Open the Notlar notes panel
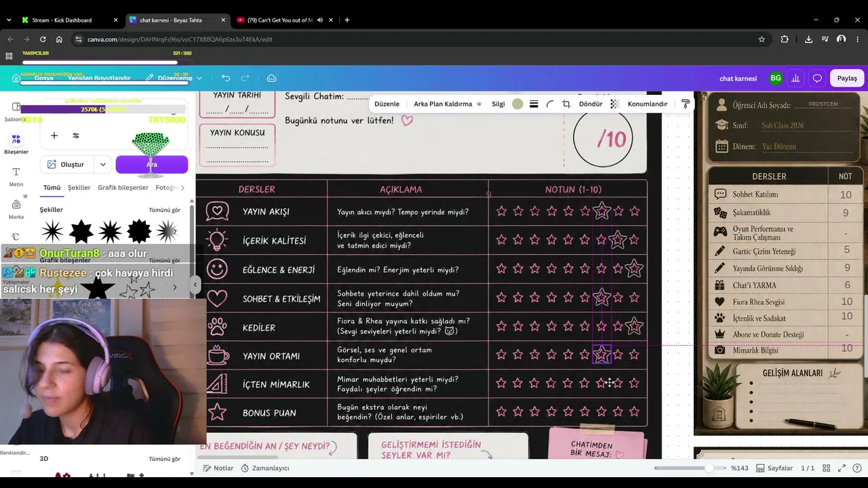Screen dimensions: 868x488 point(218,468)
